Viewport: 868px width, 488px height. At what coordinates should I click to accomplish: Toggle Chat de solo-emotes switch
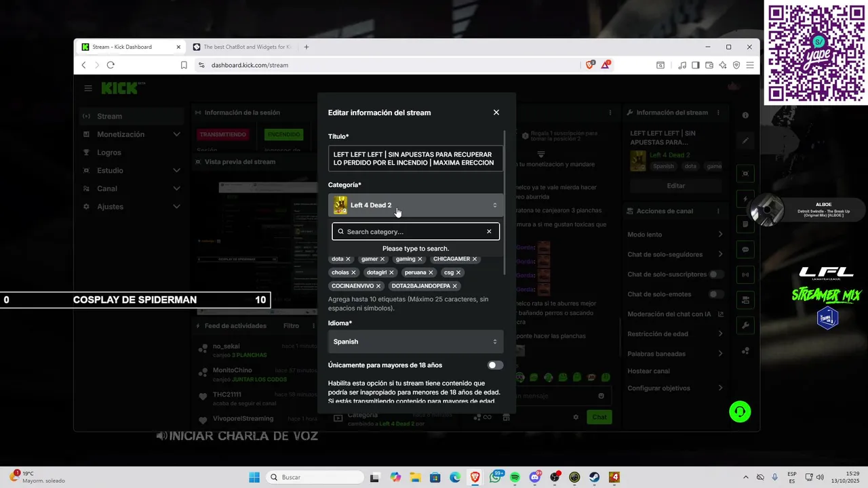pyautogui.click(x=716, y=294)
